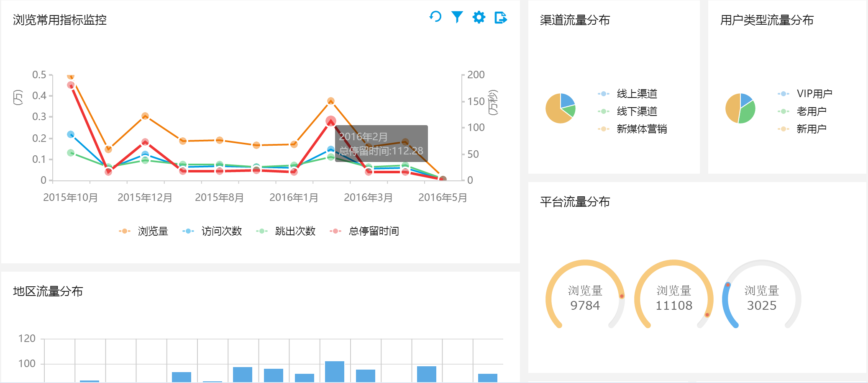
Task: Click the red 2016年2月 data point
Action: coord(331,121)
